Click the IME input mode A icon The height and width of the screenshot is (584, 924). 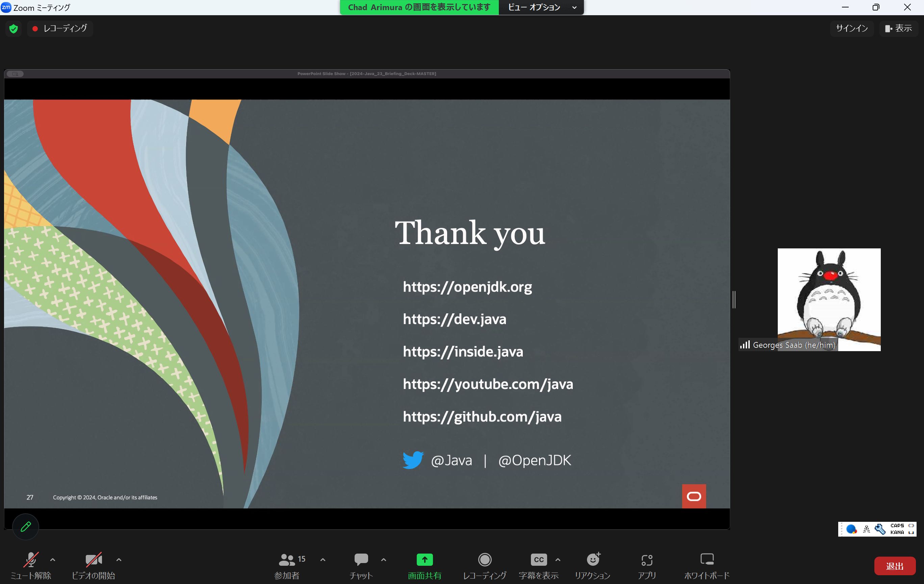point(867,529)
